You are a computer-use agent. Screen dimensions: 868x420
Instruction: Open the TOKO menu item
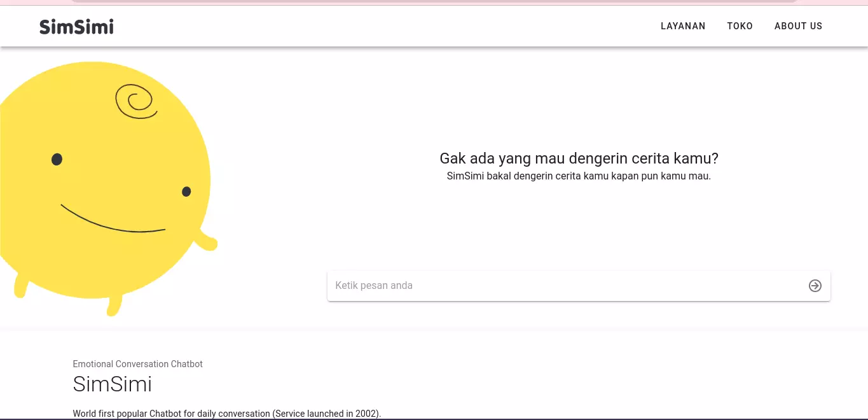click(740, 26)
